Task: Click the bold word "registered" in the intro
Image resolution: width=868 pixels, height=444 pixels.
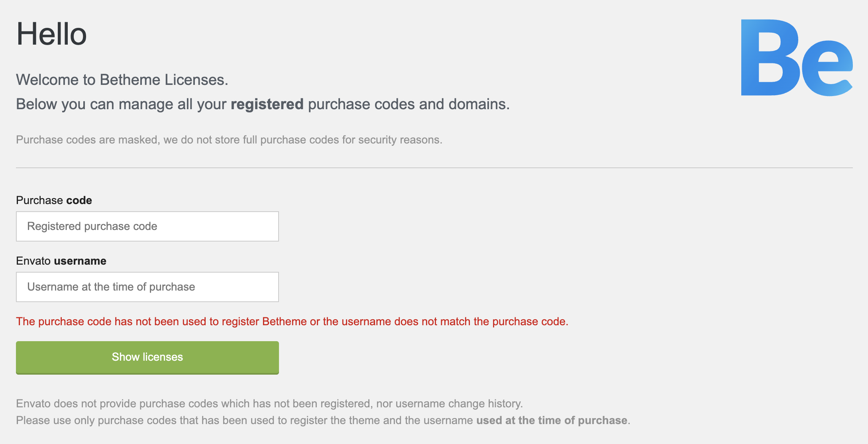Action: 267,104
